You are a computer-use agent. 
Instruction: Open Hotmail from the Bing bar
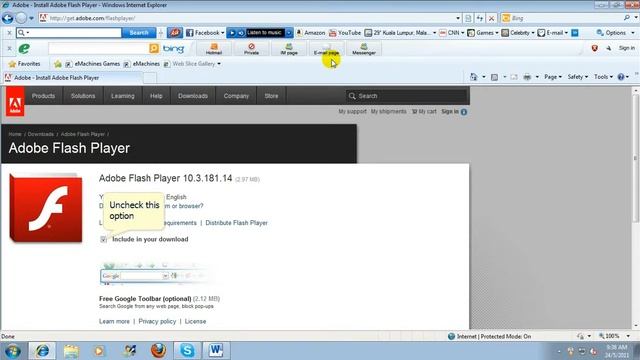[x=214, y=49]
